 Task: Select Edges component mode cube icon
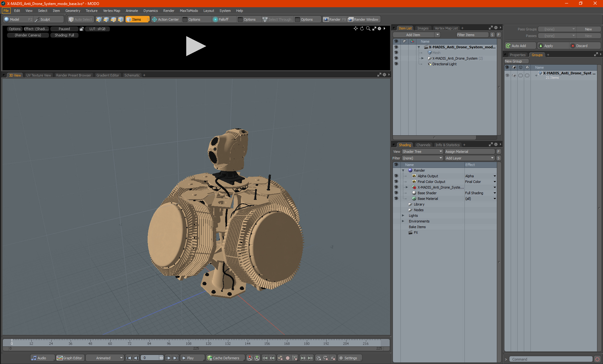(106, 19)
